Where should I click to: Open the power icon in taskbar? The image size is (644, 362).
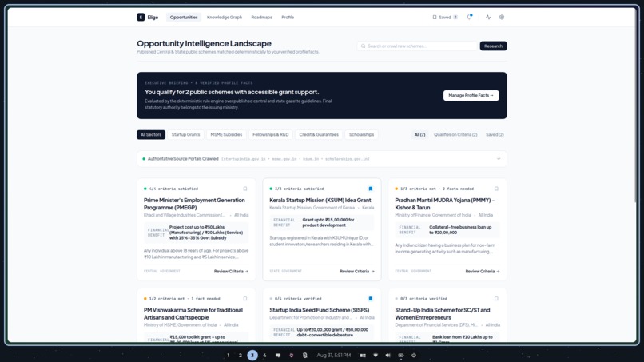coord(414,356)
